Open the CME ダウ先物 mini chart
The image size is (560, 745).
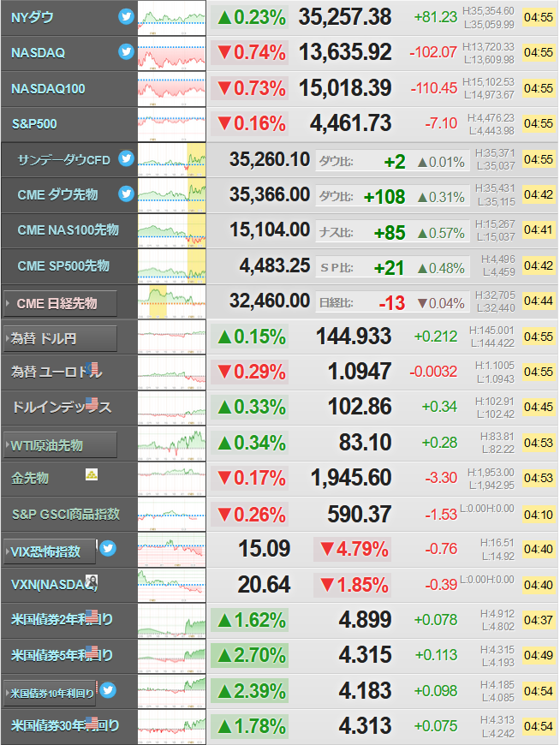click(x=172, y=195)
